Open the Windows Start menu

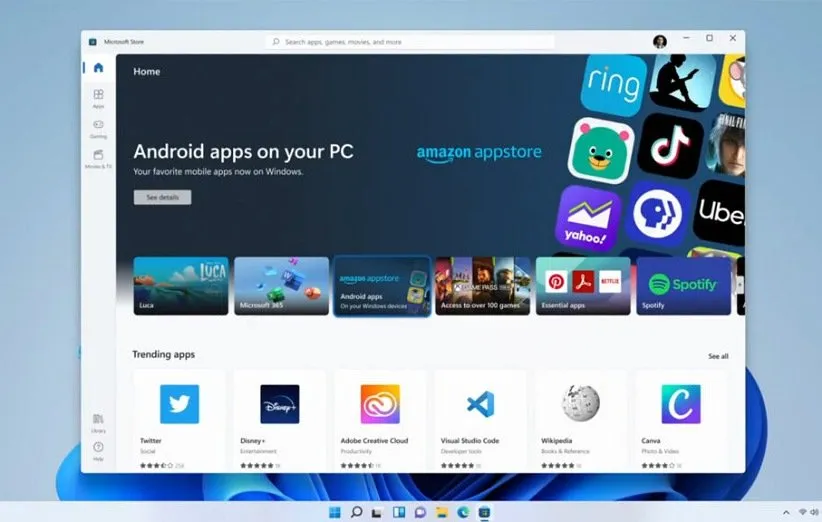point(334,512)
